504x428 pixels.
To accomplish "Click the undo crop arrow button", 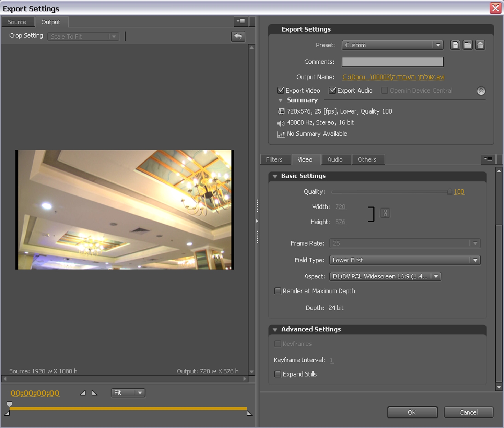I will (x=238, y=36).
